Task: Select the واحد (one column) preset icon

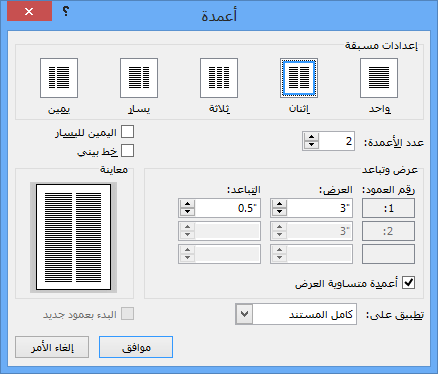Action: [x=379, y=78]
